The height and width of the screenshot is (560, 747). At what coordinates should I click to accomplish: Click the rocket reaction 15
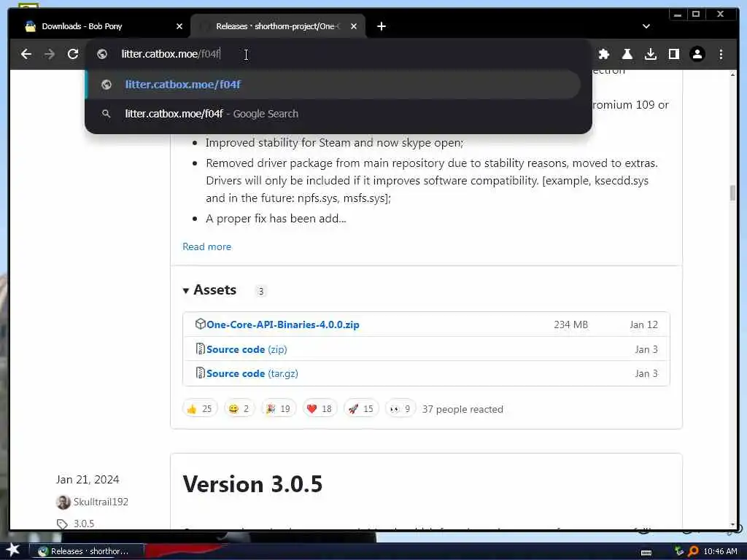(361, 408)
